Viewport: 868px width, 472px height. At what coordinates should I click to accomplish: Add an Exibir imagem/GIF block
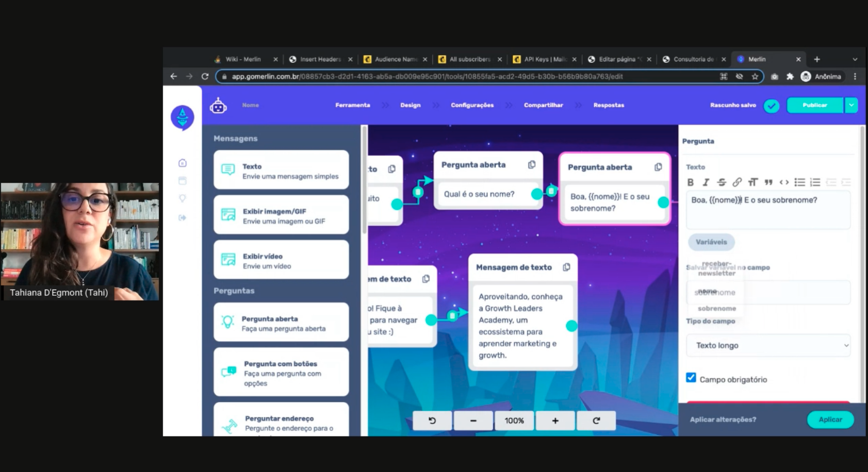click(x=281, y=215)
